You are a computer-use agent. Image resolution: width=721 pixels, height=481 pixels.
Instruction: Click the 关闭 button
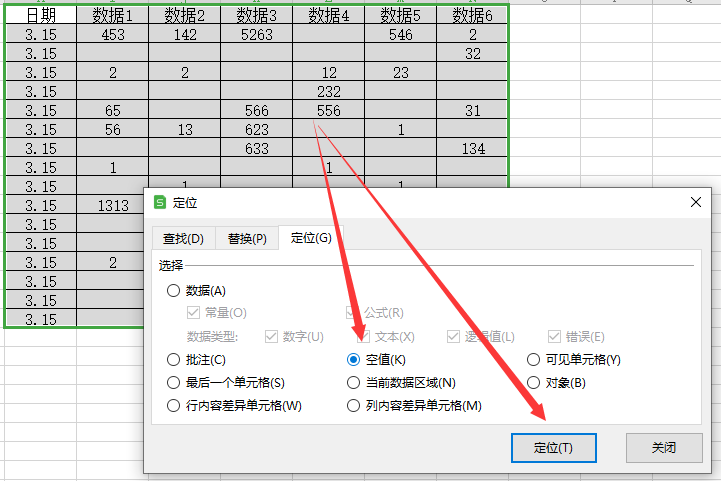coord(664,448)
